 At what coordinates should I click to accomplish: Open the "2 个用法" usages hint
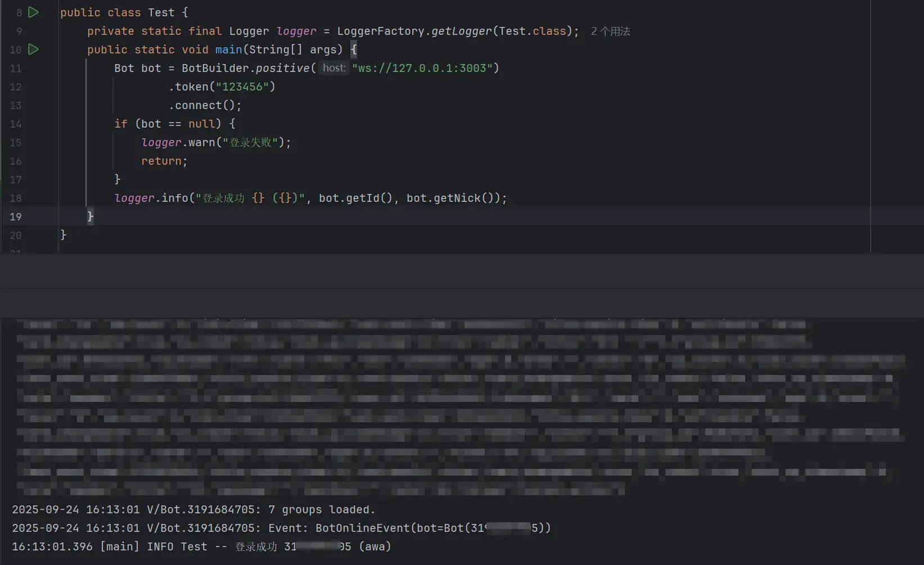[610, 31]
